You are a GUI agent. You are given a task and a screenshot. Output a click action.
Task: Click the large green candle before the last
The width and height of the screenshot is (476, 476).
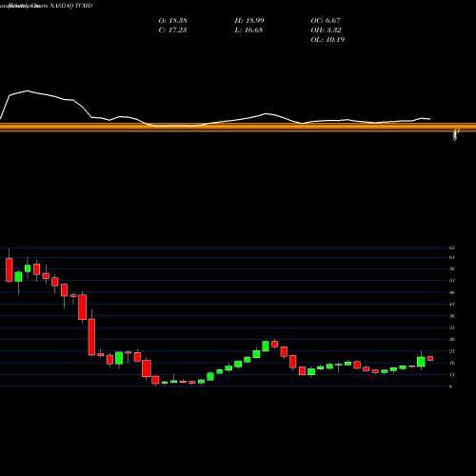point(421,362)
